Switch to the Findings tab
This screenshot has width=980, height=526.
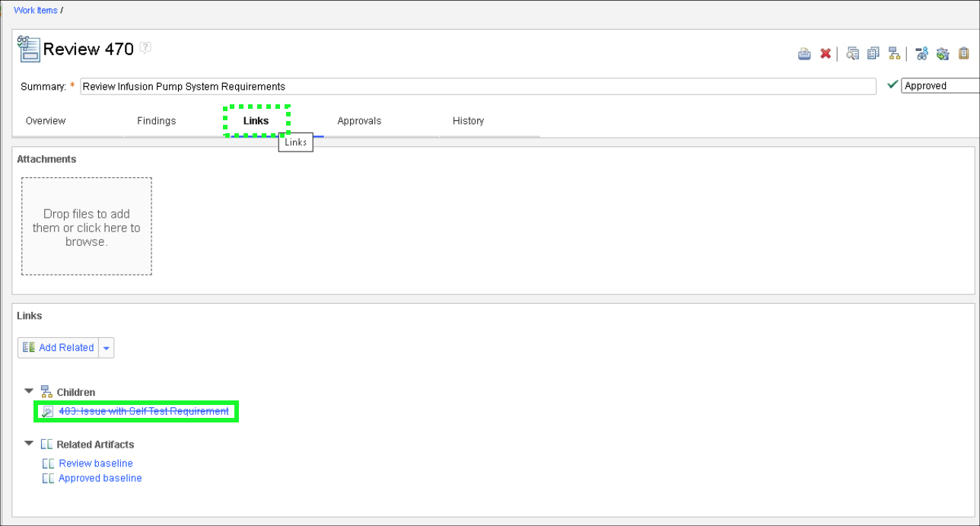tap(156, 121)
